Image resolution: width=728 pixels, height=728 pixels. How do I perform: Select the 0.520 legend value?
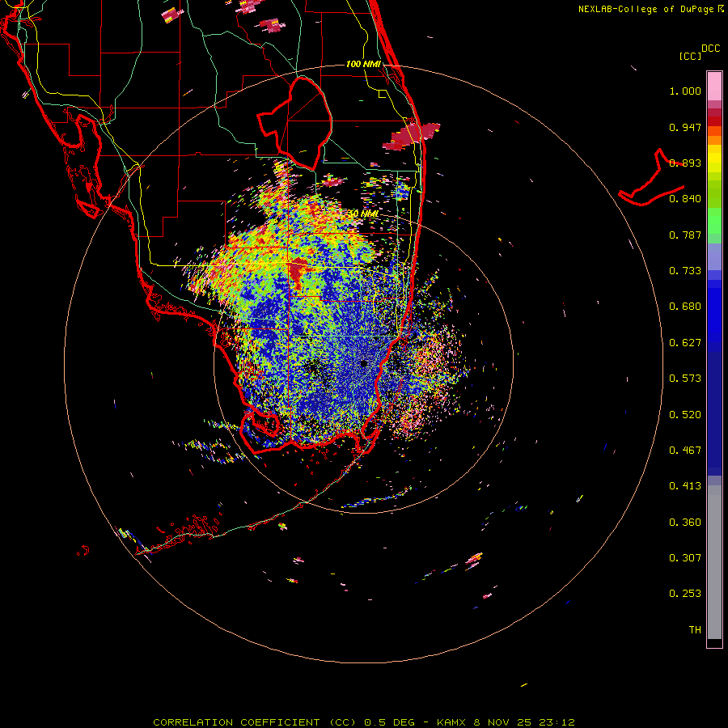(685, 415)
